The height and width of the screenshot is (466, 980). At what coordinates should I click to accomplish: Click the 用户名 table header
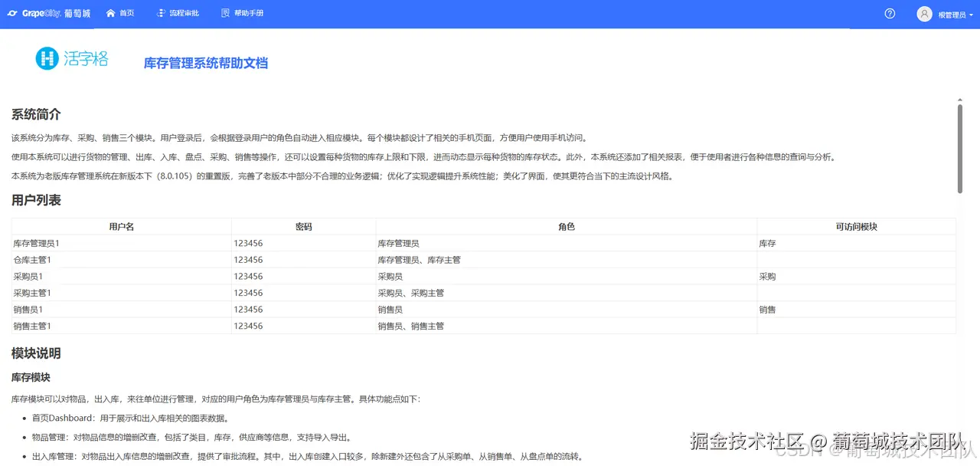pos(121,226)
